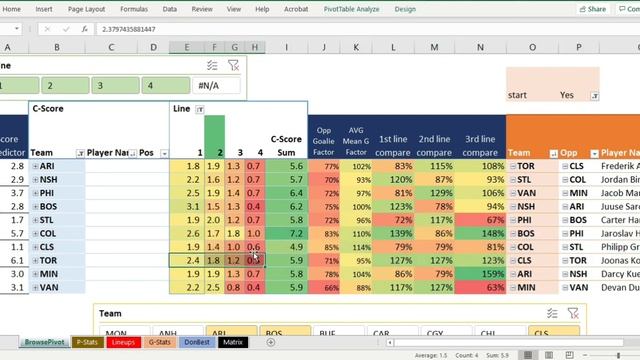Clear filter on Line slicer
The width and height of the screenshot is (640, 360).
point(233,65)
